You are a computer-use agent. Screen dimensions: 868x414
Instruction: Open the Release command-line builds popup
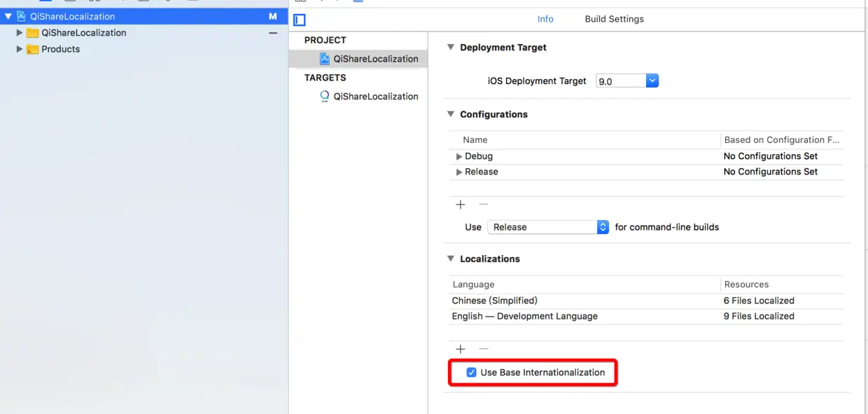548,227
